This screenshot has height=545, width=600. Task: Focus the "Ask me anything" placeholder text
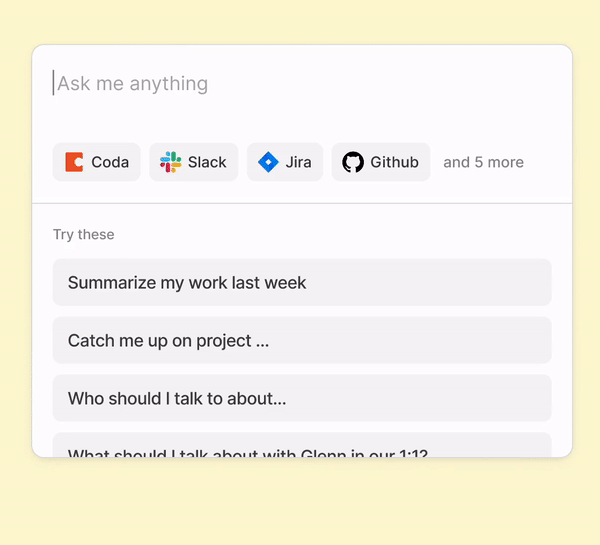click(x=133, y=84)
